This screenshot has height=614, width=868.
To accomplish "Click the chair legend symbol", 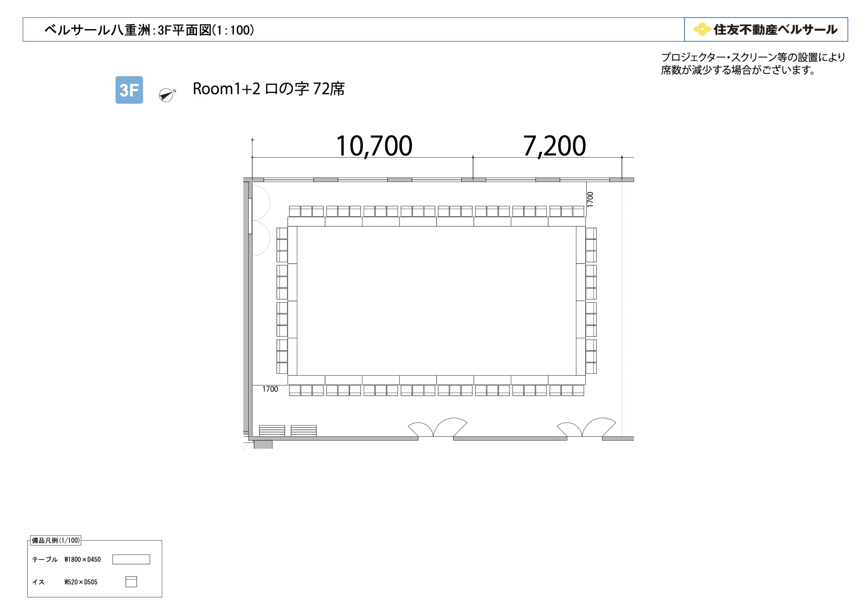I will [x=131, y=581].
